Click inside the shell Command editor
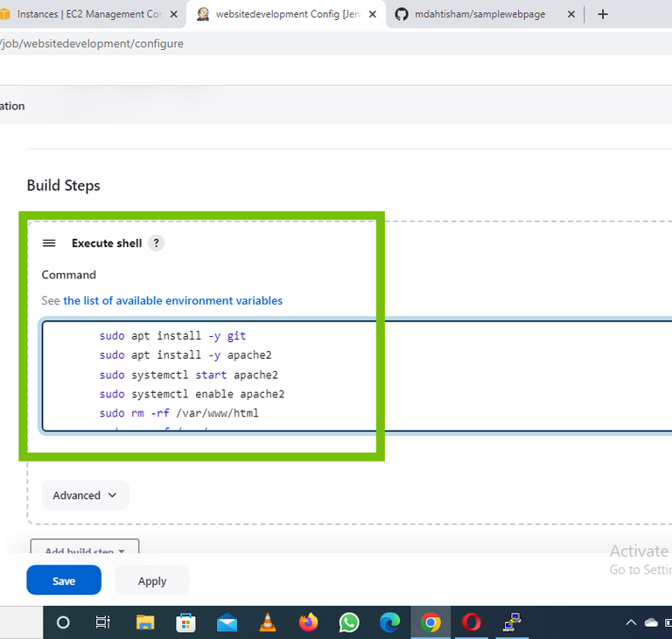 tap(357, 376)
